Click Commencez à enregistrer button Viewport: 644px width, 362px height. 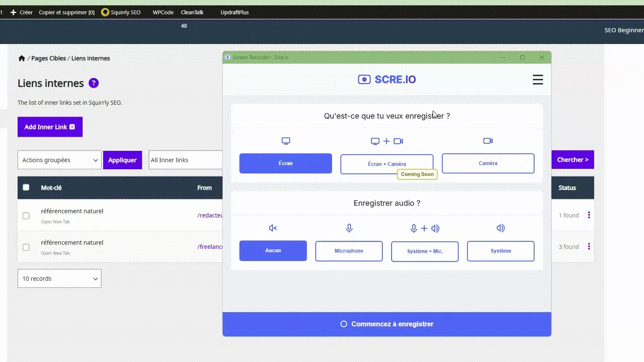387,324
